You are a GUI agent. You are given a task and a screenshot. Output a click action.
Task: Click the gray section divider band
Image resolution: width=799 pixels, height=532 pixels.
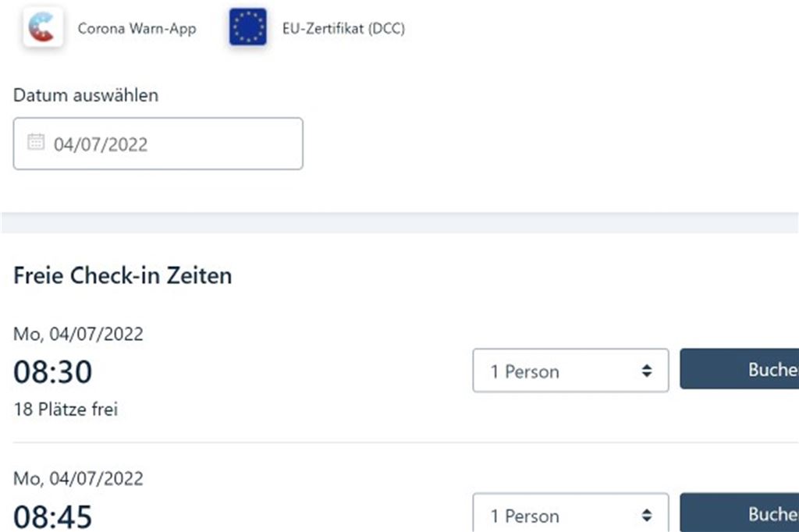click(x=399, y=222)
